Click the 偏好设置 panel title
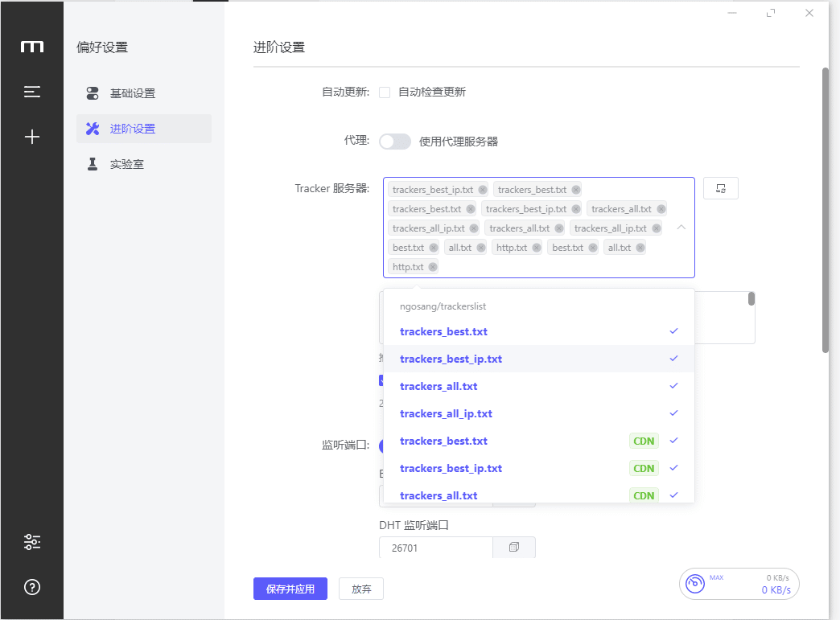 (102, 47)
